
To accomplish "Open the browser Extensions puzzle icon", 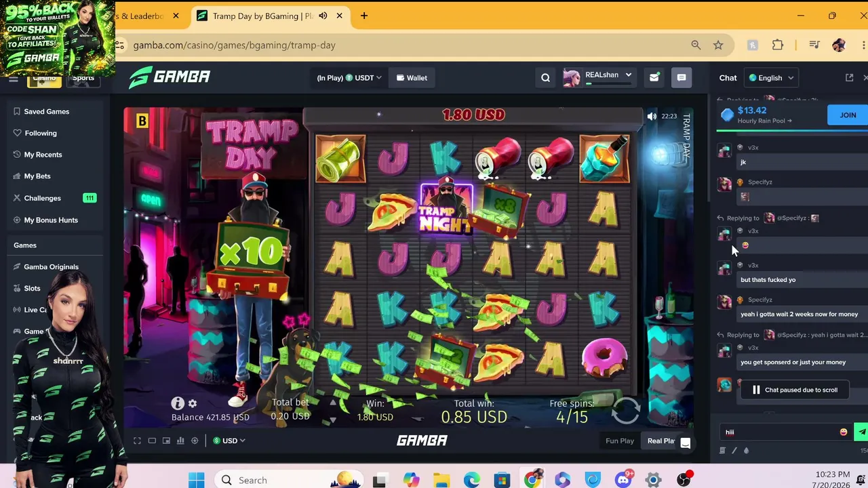I will pyautogui.click(x=778, y=45).
